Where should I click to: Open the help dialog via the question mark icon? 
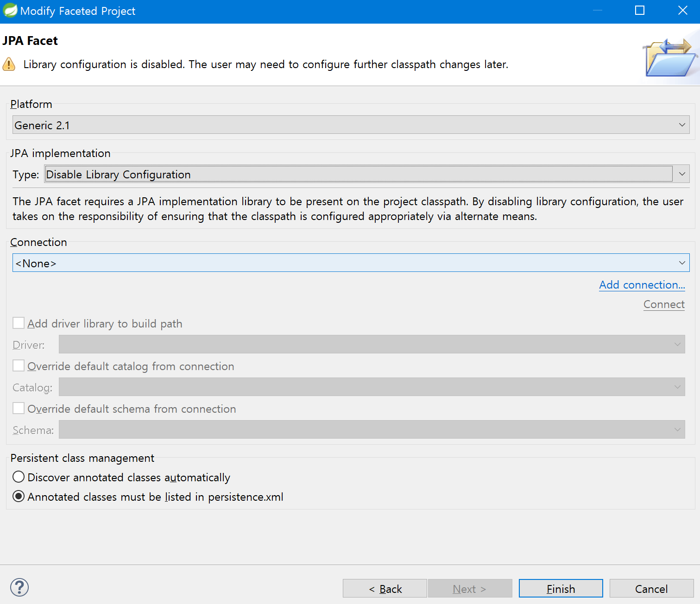point(19,587)
